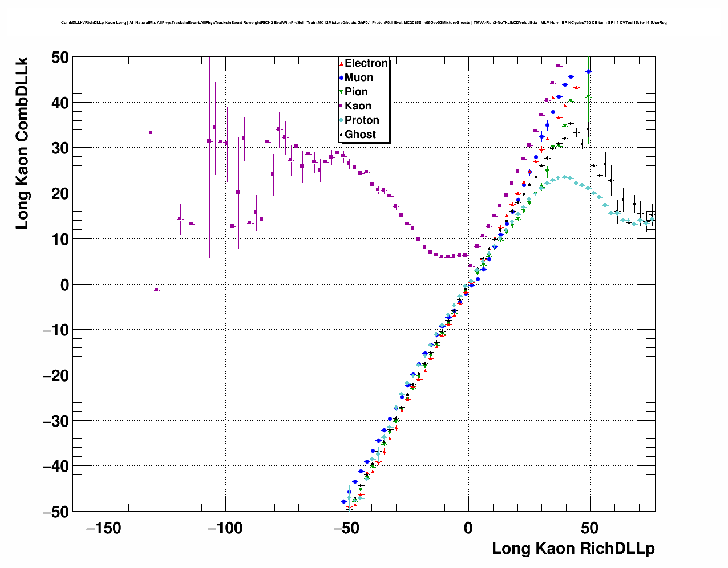This screenshot has width=728, height=568.
Task: Click the blue Muon circle legend marker
Action: [x=341, y=78]
